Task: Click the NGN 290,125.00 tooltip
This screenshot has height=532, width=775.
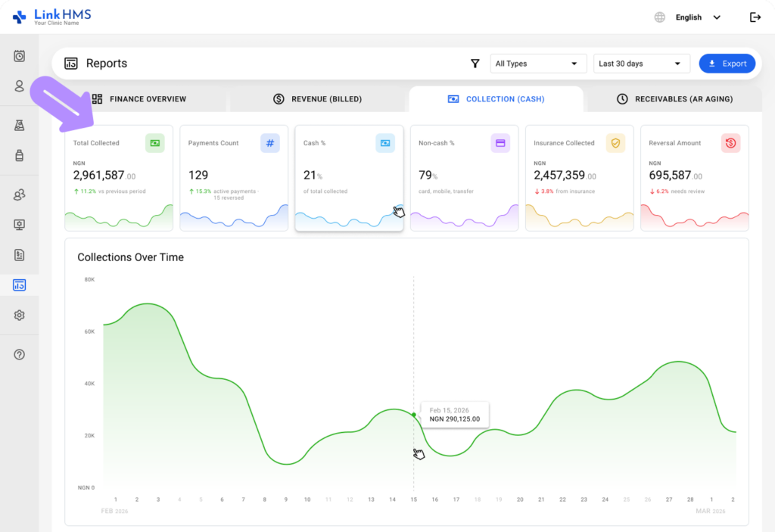Action: tap(455, 415)
